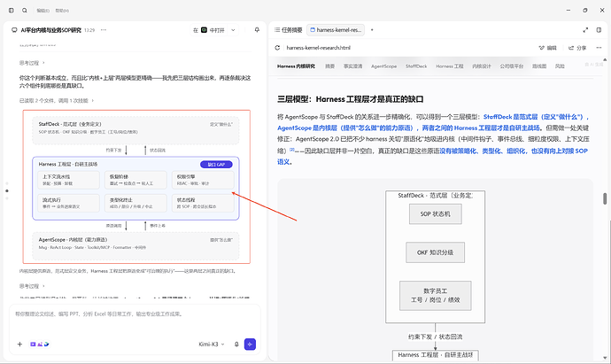
Task: Click the 在…中打开 open-in-app button
Action: click(209, 30)
